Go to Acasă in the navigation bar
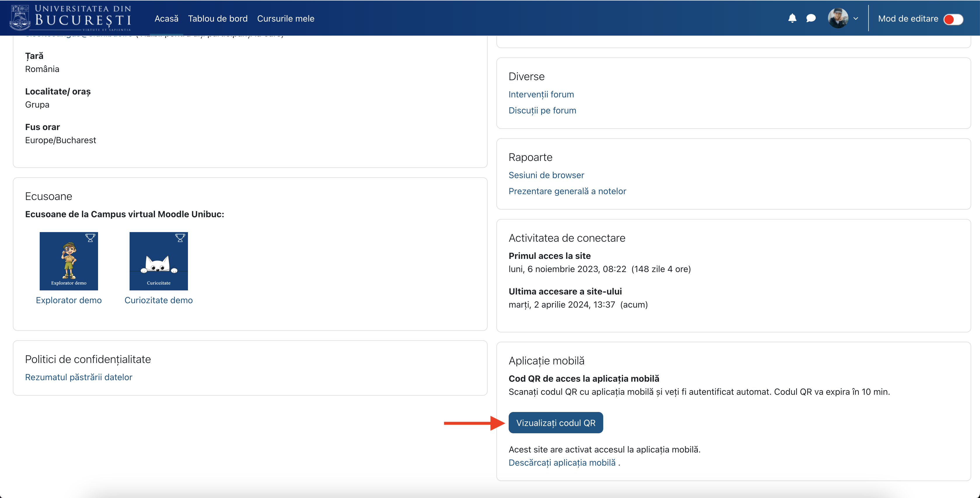 point(166,19)
